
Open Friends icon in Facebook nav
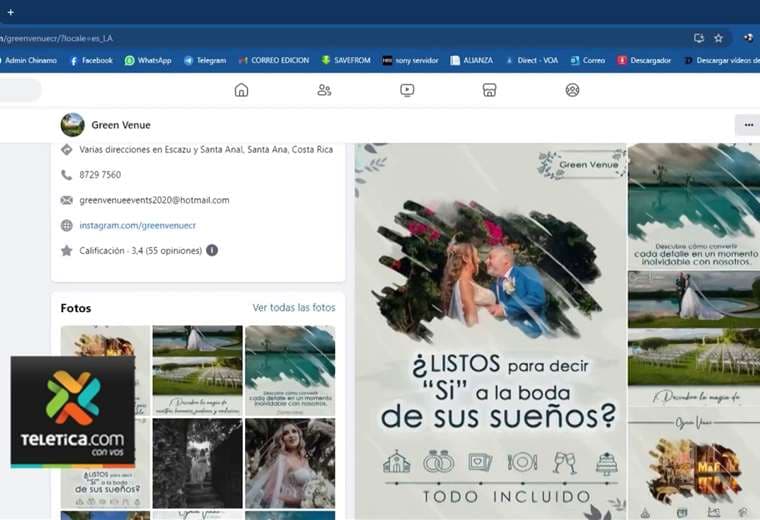click(x=324, y=90)
